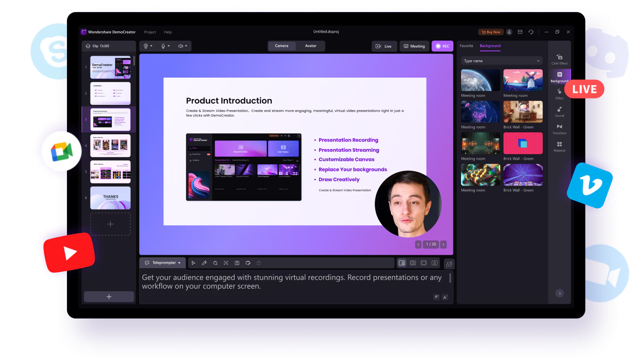The height and width of the screenshot is (364, 639).
Task: Switch to Camera mode
Action: tap(282, 46)
